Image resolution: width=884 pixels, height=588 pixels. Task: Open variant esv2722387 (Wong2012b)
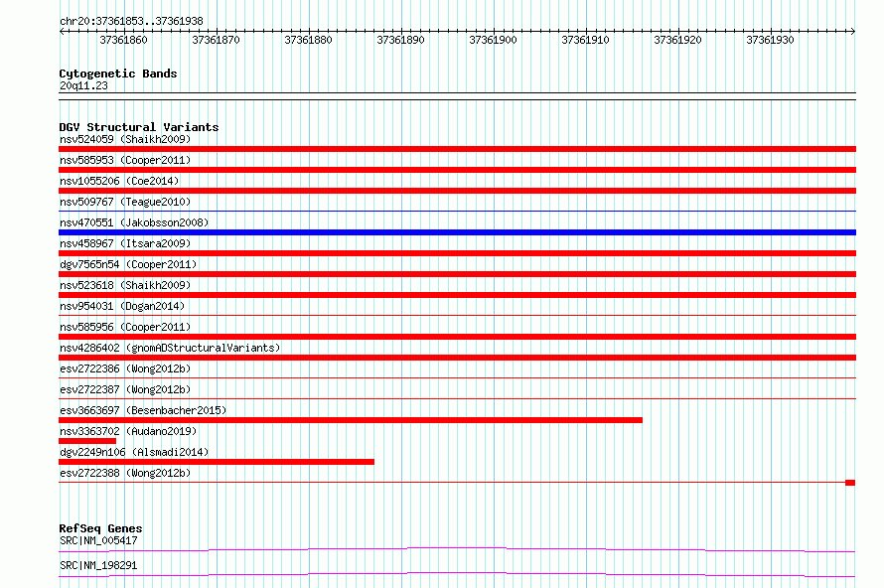(x=125, y=389)
